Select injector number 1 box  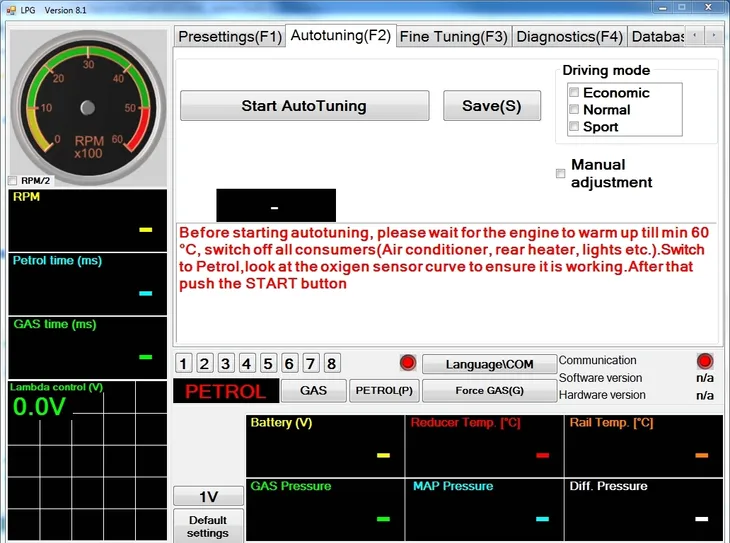[x=183, y=363]
